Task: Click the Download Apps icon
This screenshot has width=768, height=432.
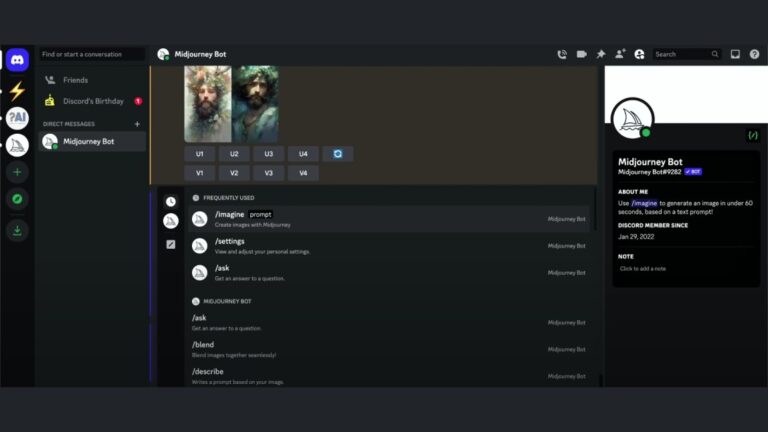Action: pos(17,230)
